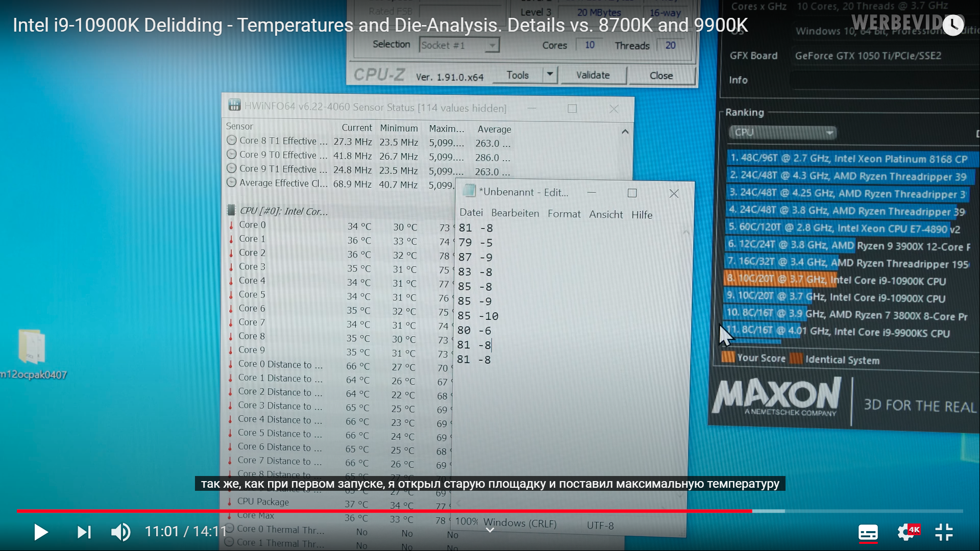Click the Watch Later clock icon

(952, 25)
